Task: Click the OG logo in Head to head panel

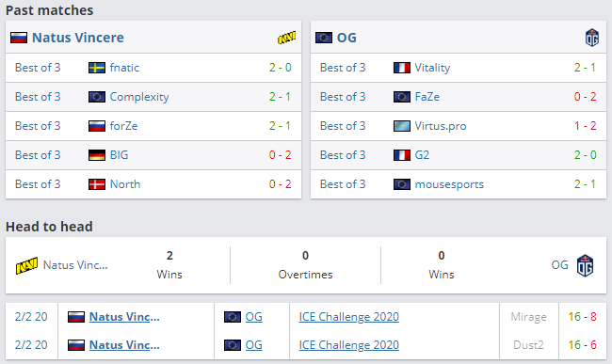Action: [585, 265]
